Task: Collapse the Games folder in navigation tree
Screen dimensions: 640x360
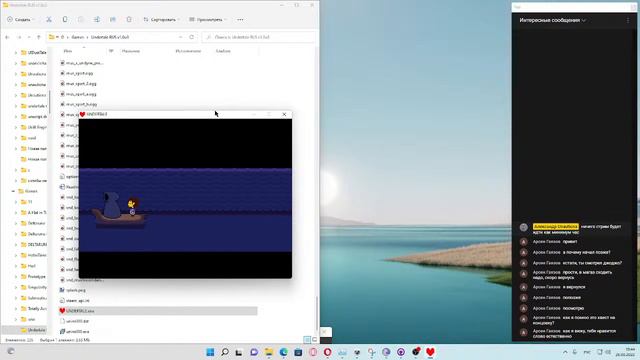Action: click(x=13, y=191)
